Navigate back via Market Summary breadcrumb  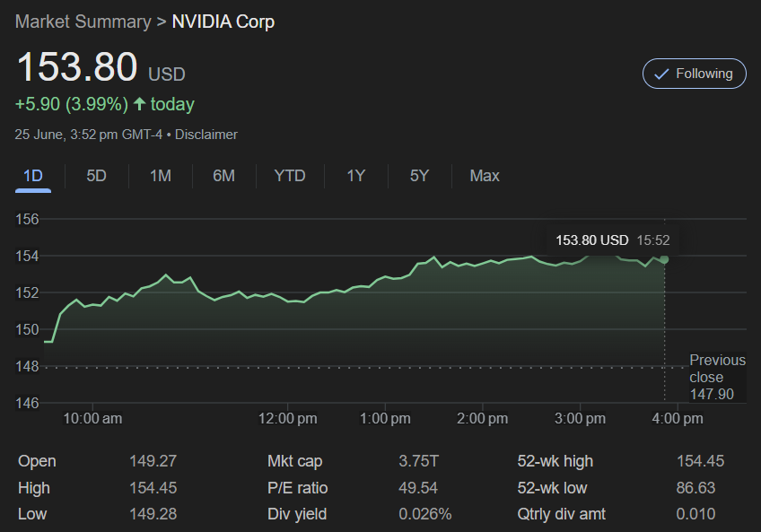83,22
